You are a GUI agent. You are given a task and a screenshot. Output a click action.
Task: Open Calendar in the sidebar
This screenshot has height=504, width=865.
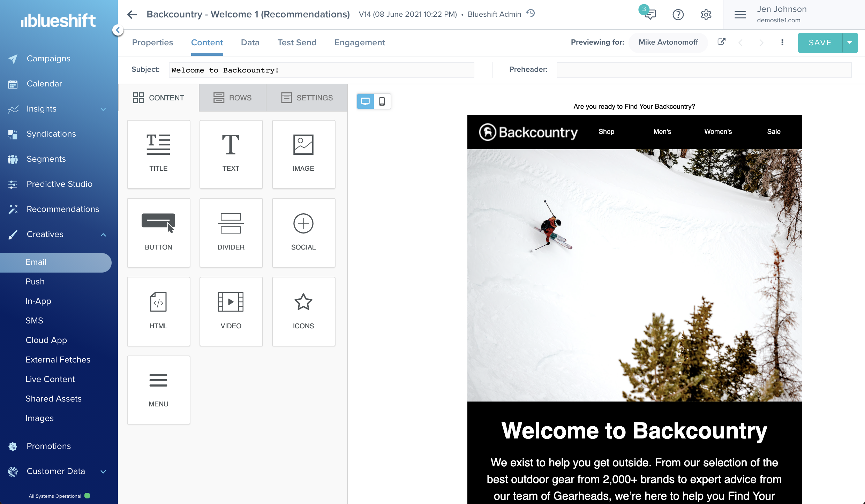click(x=44, y=84)
